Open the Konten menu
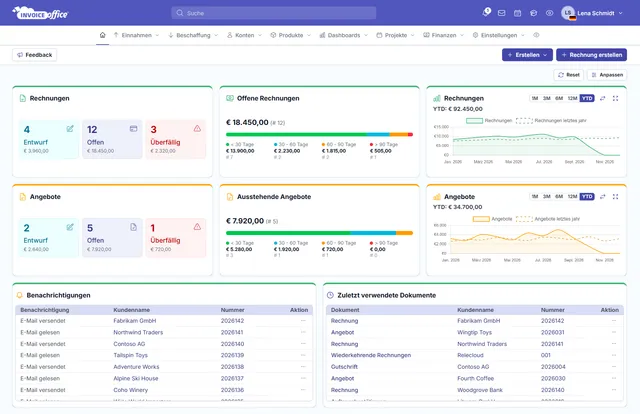The width and height of the screenshot is (640, 414). pos(244,35)
